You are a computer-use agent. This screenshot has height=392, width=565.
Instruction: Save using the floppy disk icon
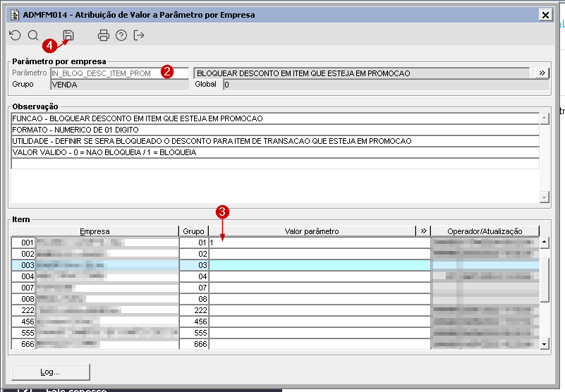point(68,35)
